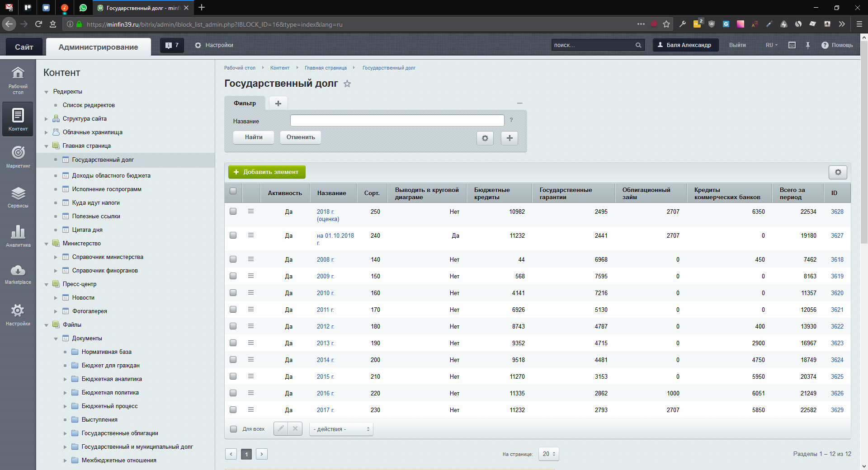The height and width of the screenshot is (470, 868).
Task: Add page to favorites with star icon
Action: tap(347, 84)
